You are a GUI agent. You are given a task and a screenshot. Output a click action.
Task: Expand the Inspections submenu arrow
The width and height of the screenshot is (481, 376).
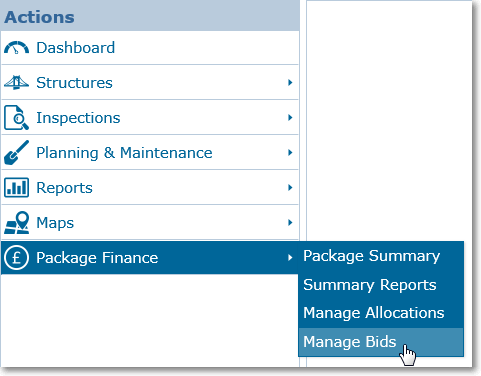click(x=290, y=117)
